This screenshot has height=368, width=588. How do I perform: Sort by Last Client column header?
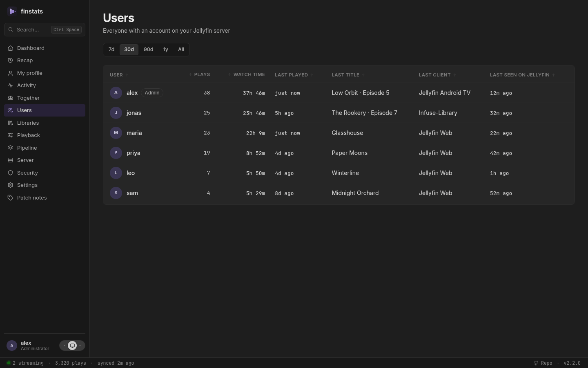click(x=437, y=75)
